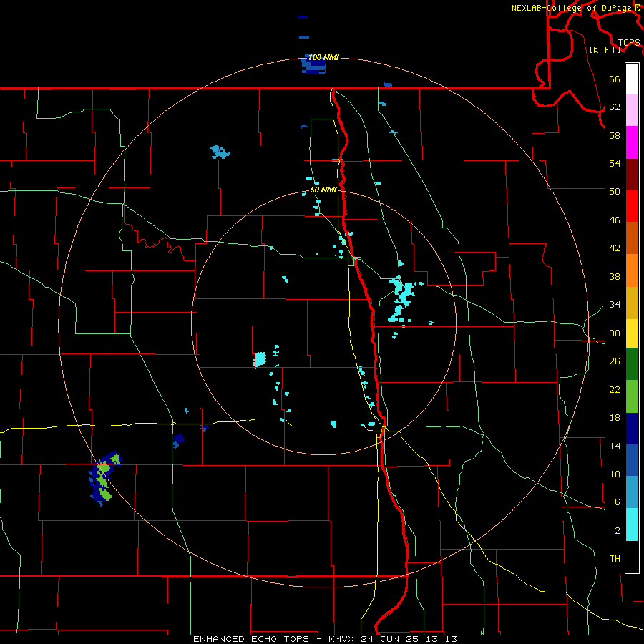This screenshot has height=644, width=644.
Task: Click the 6 value on the legend
Action: click(x=618, y=502)
